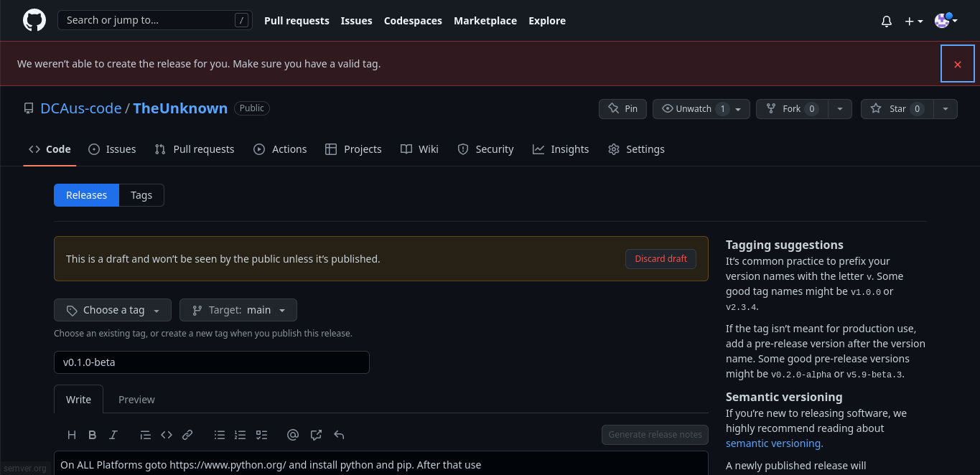Open the DCAus-code owner link
This screenshot has height=475, width=980.
(x=81, y=108)
